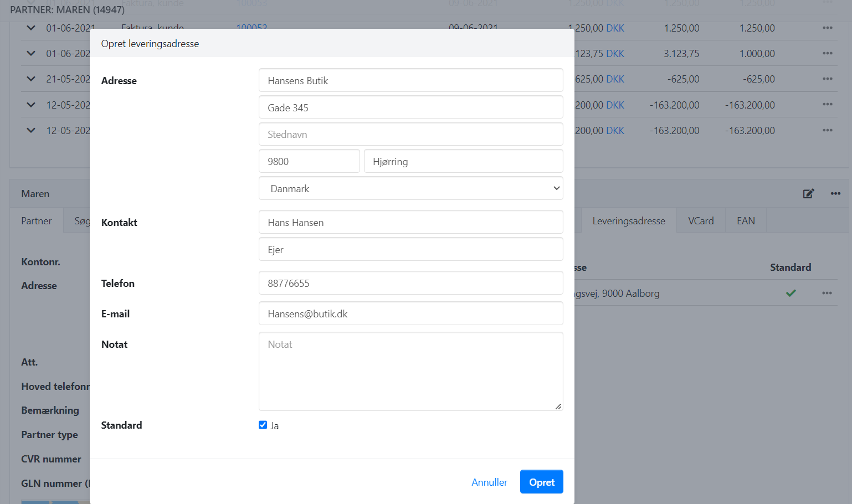This screenshot has height=504, width=852.
Task: Click the Annuller link
Action: pos(489,482)
